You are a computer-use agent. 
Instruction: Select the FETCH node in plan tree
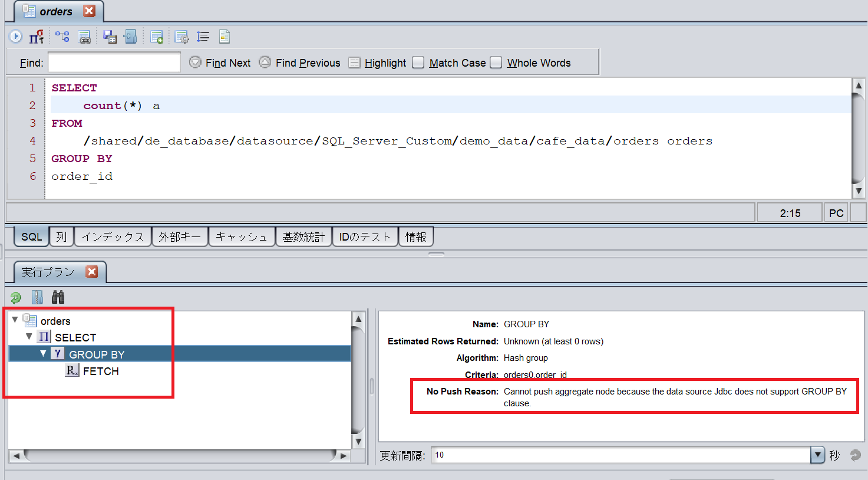pos(180,371)
